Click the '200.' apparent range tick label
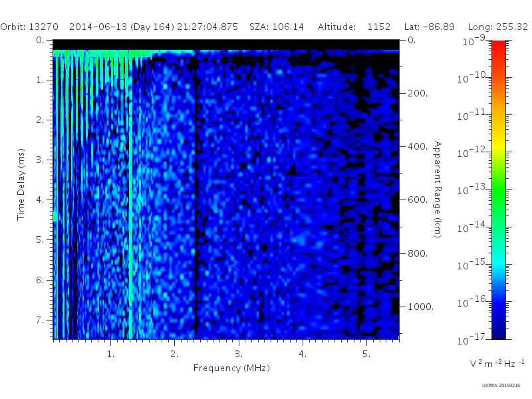532x399 pixels. point(418,93)
